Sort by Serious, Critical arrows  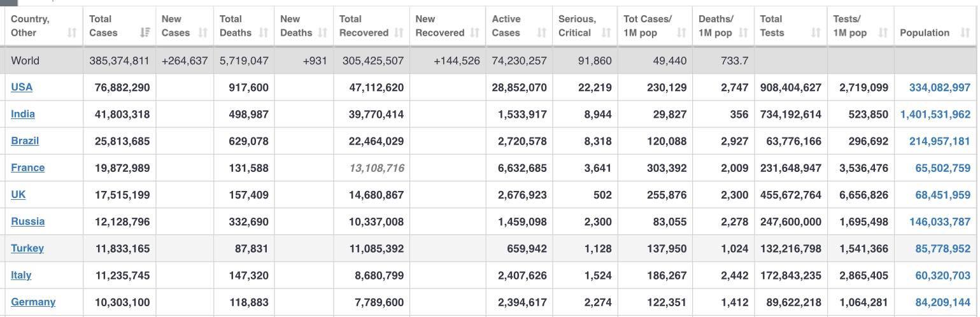tap(606, 32)
